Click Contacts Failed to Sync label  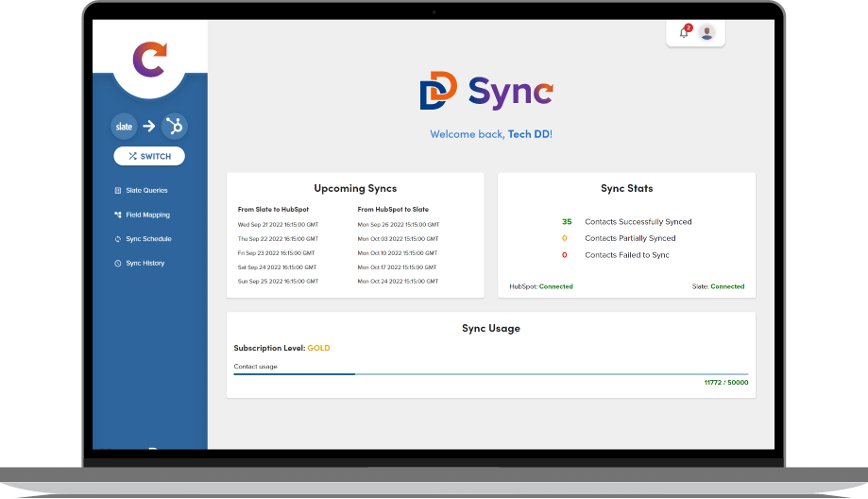click(x=627, y=255)
